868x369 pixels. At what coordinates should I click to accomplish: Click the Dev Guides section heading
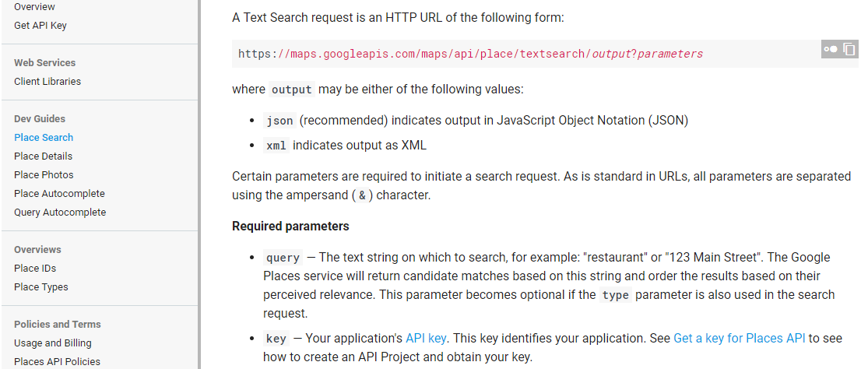39,118
